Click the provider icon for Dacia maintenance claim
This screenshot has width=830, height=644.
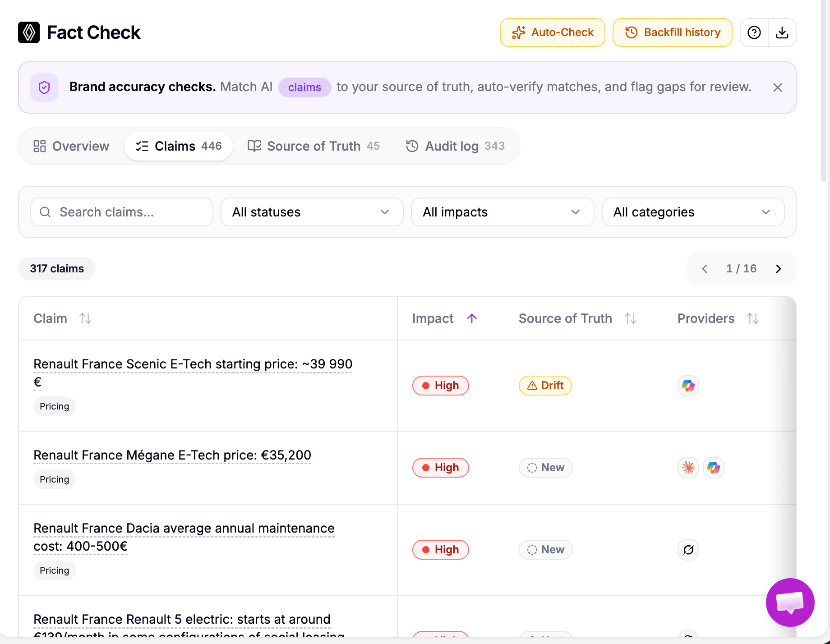pos(688,550)
